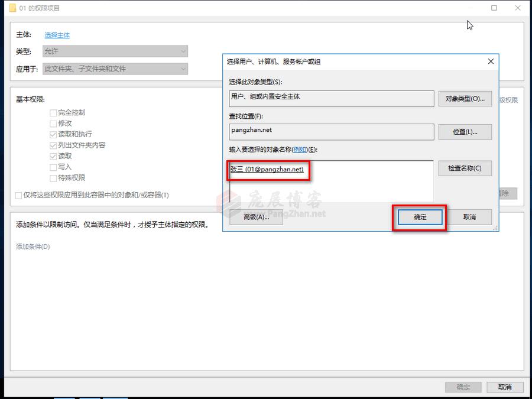This screenshot has width=532, height=399.
Task: Click the 检查名称(C) button
Action: pyautogui.click(x=465, y=168)
